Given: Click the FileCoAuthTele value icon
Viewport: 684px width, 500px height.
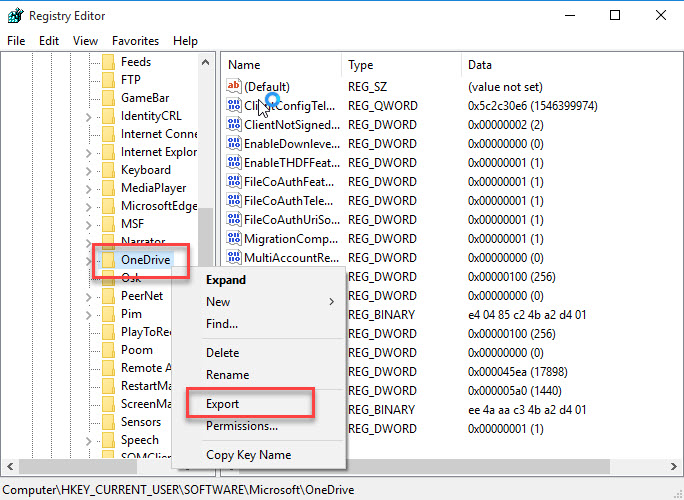Looking at the screenshot, I should (x=234, y=200).
